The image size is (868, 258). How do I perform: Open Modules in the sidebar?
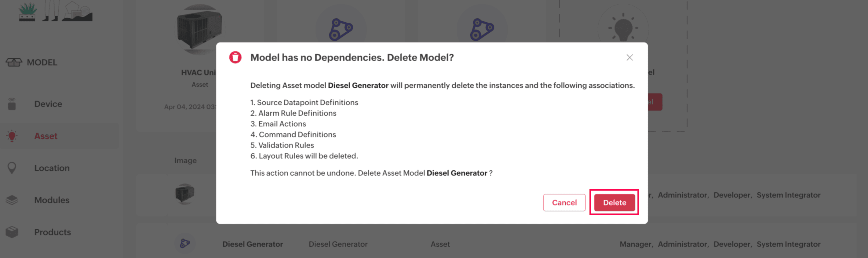tap(52, 200)
